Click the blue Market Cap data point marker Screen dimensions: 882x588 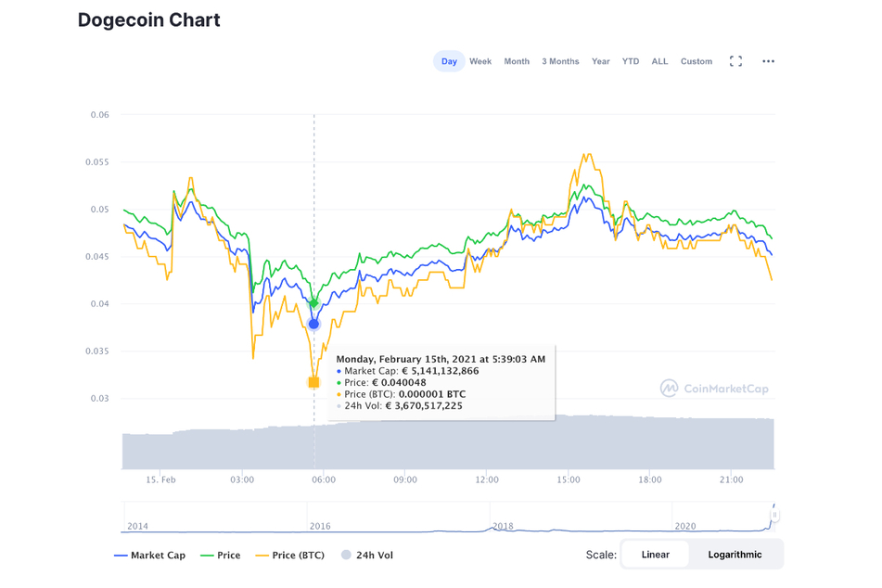[313, 324]
